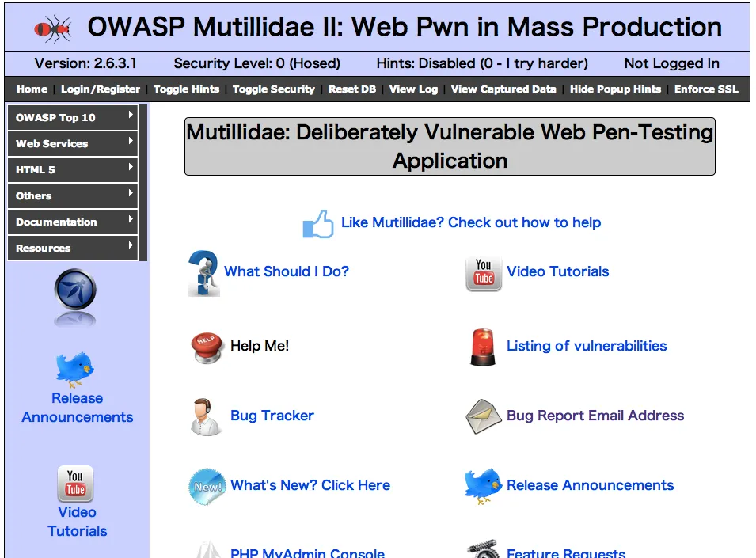Open the Listing of vulnerabilities link

point(586,346)
